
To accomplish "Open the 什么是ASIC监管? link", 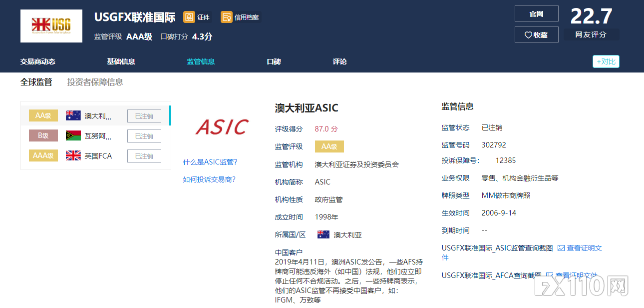I will point(210,162).
